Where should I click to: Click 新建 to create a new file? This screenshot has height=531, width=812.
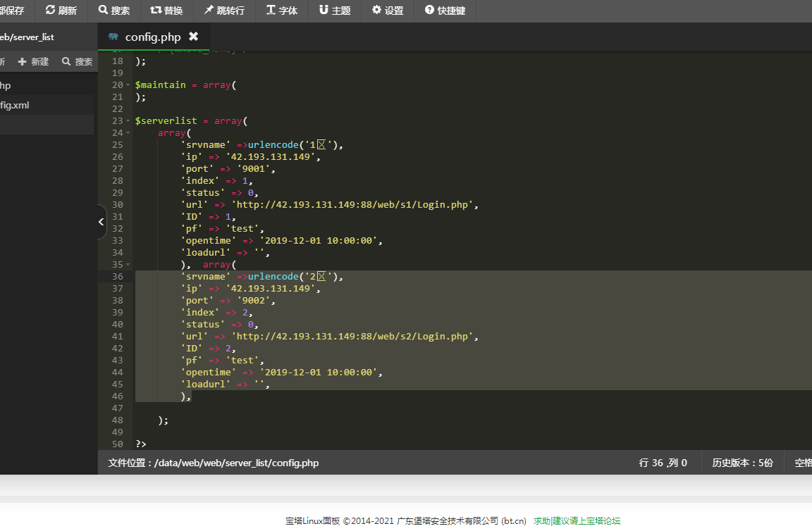[x=33, y=62]
